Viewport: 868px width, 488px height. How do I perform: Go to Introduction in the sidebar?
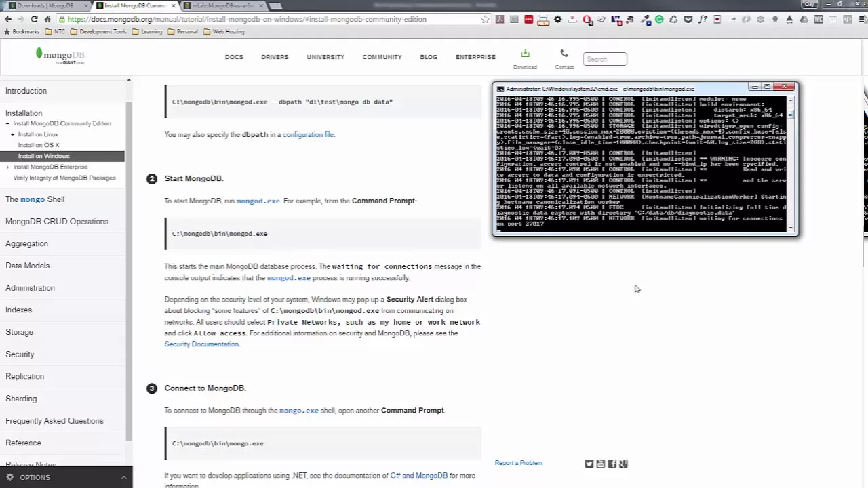(x=26, y=91)
